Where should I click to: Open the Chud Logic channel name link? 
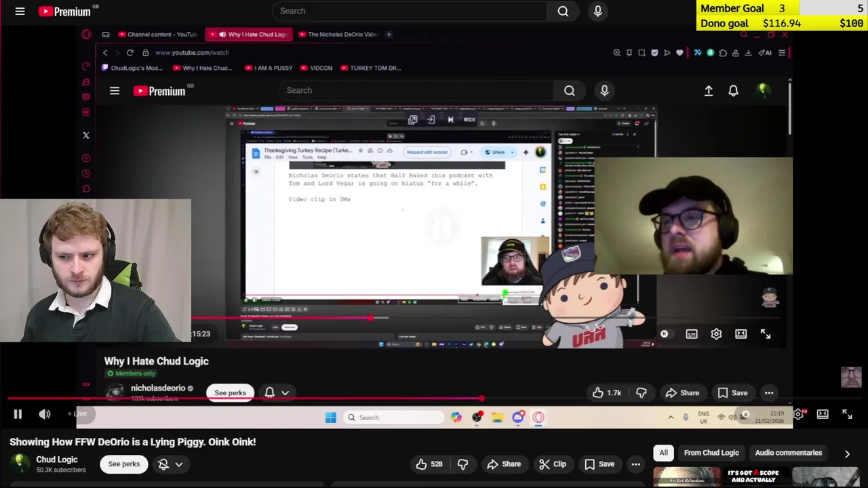coord(56,460)
